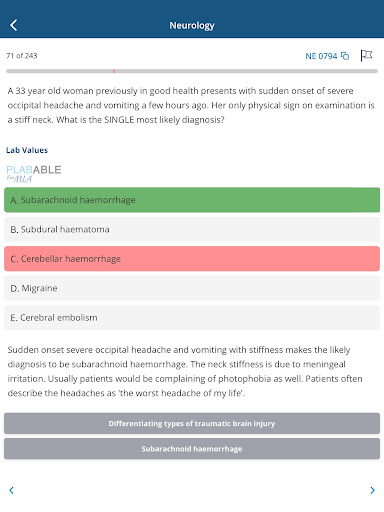Click the NE 0794 question code
The image size is (384, 512).
click(x=321, y=56)
